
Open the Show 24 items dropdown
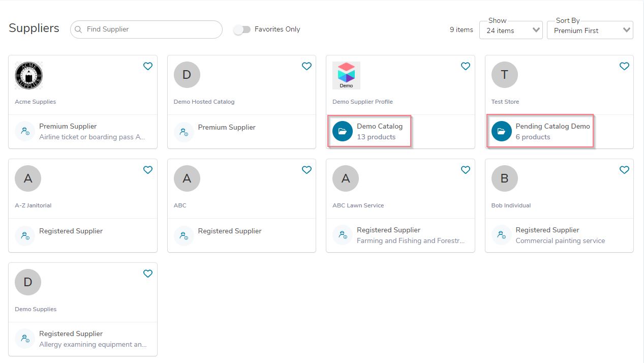[510, 31]
